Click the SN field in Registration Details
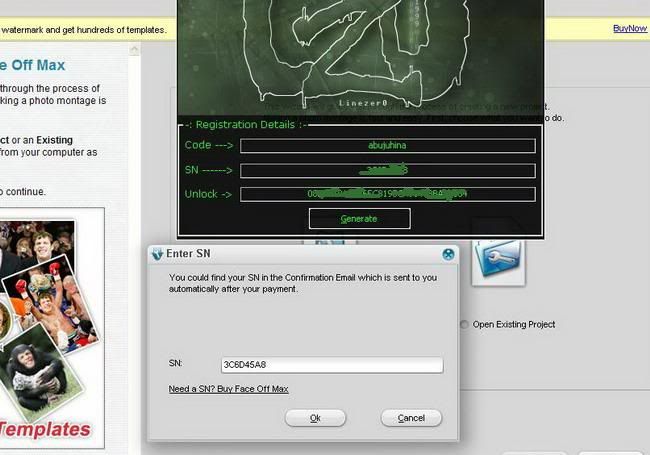Screen dimensions: 650x455 [x=388, y=170]
